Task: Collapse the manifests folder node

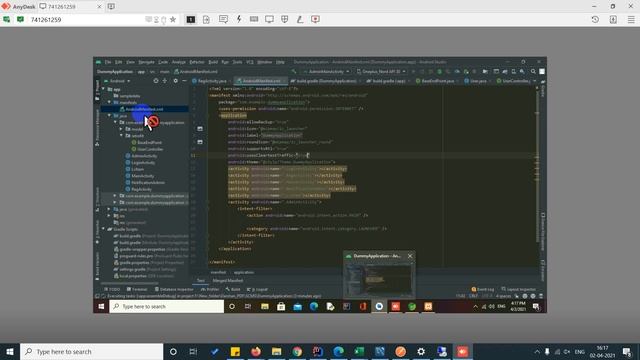Action: pos(109,102)
